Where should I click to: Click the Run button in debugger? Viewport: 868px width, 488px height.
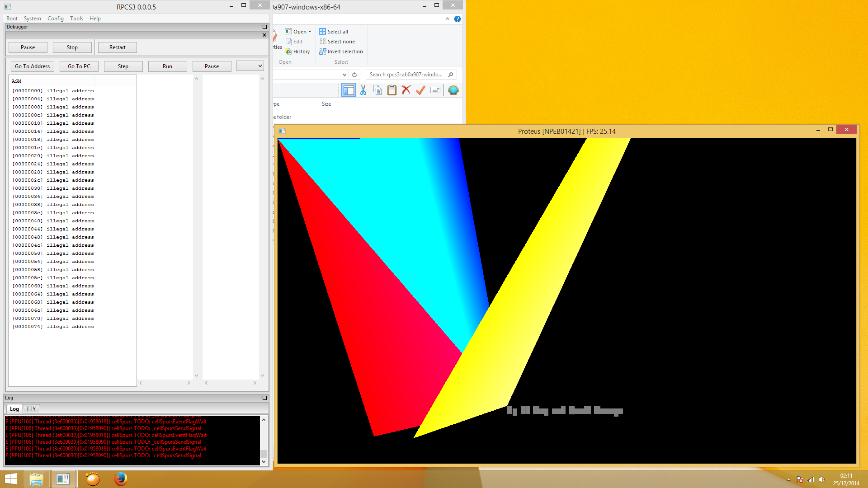pyautogui.click(x=167, y=66)
